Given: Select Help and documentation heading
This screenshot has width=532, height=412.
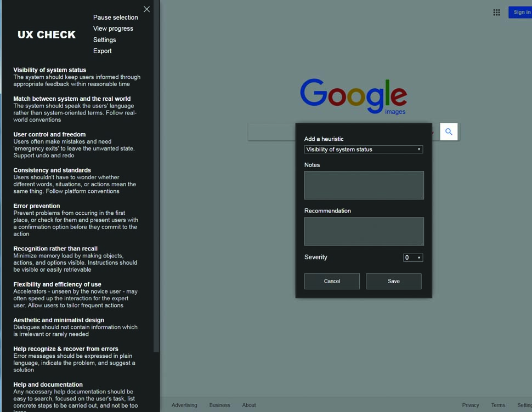Looking at the screenshot, I should pos(48,385).
